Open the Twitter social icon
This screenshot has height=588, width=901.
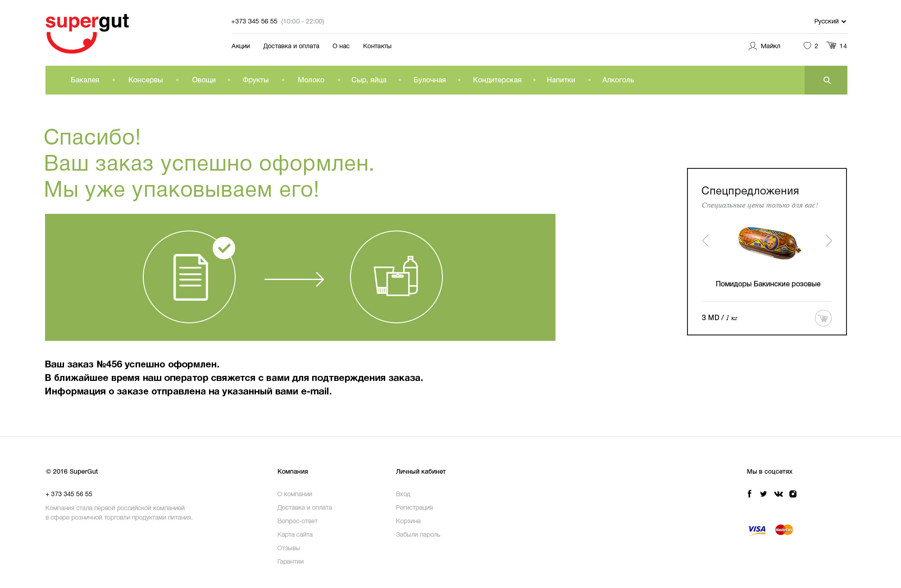763,494
